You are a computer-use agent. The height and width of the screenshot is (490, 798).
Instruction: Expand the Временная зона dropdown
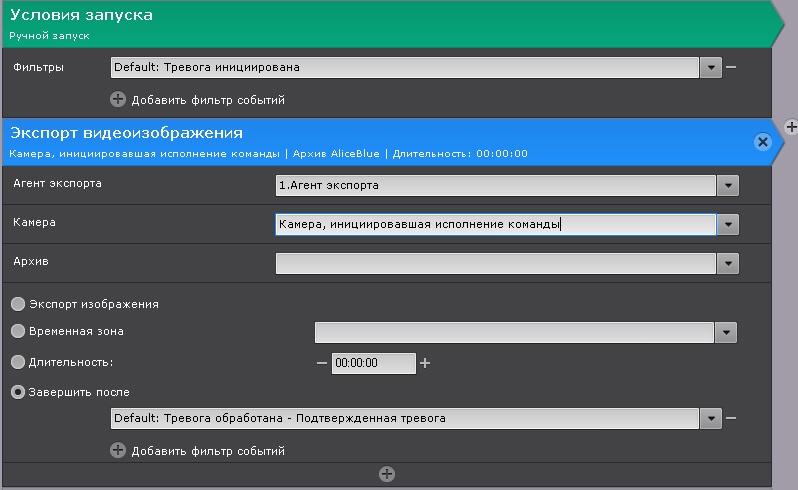tap(726, 332)
